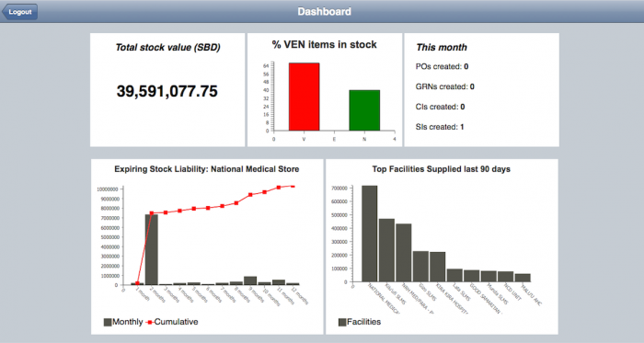Select the National Medical facility bar

(370, 234)
